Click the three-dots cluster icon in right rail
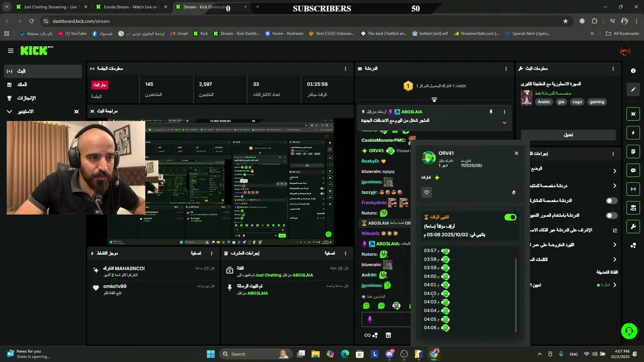Image resolution: width=644 pixels, height=362 pixels. tap(633, 245)
